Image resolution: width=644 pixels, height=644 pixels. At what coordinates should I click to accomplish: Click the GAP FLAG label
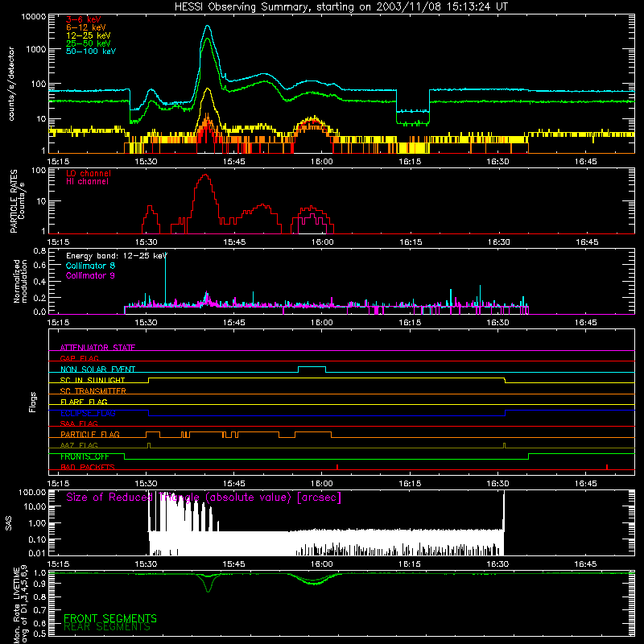coord(79,358)
